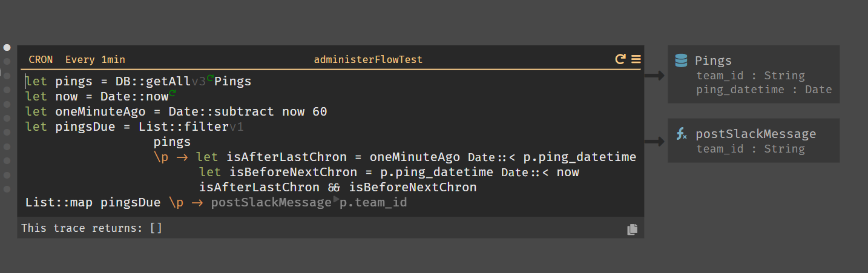Open the postSlackMessage function card title
Screen dimensions: 868x273
[755, 134]
